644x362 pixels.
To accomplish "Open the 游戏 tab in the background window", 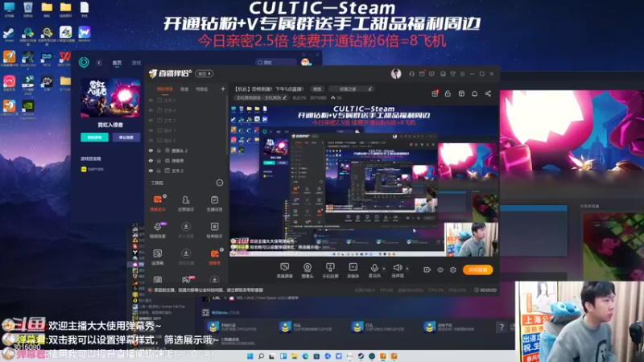I will [136, 63].
